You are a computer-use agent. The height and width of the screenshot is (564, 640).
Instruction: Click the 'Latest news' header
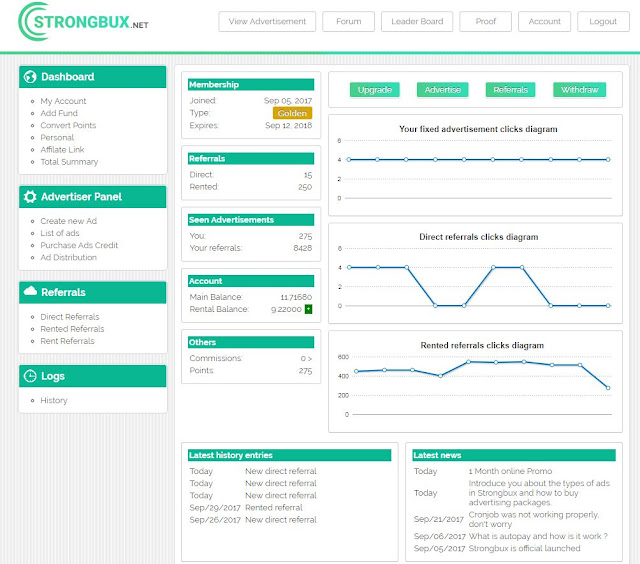point(514,455)
